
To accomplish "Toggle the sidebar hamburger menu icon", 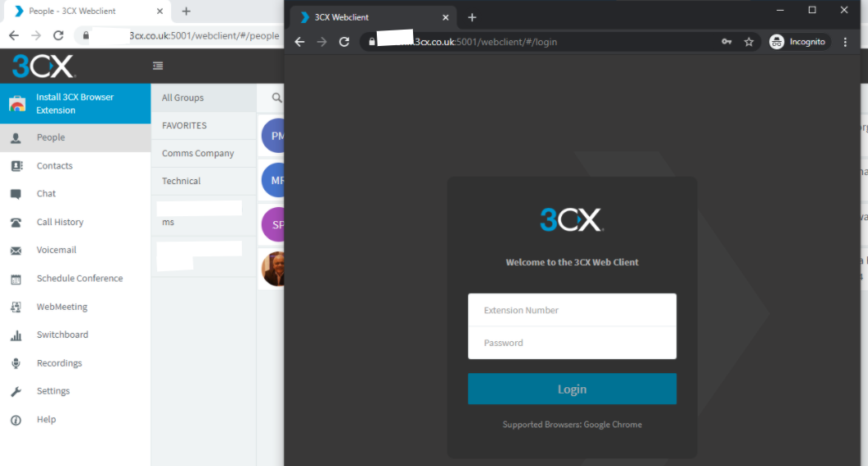I will (x=158, y=66).
